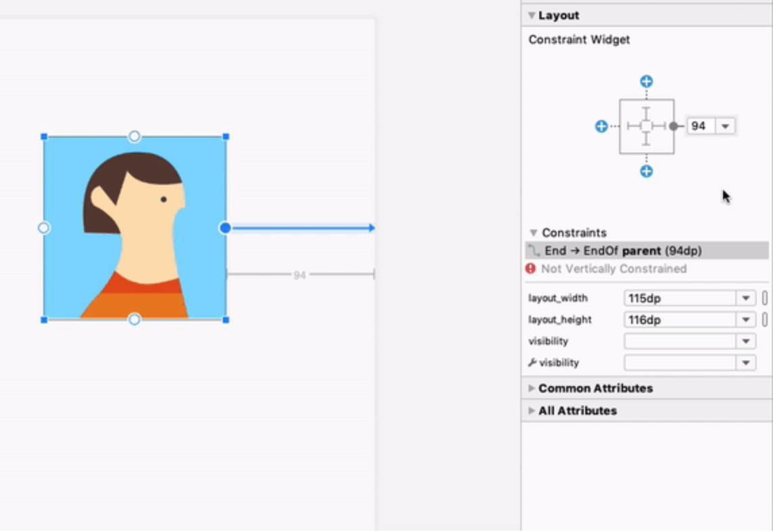Expand the Common Attributes section

pyautogui.click(x=532, y=388)
